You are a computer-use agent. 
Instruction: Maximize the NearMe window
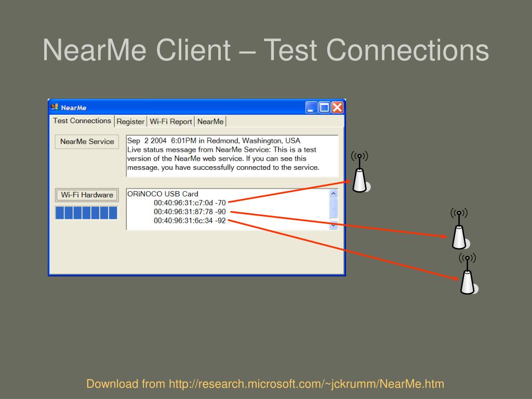coord(324,108)
